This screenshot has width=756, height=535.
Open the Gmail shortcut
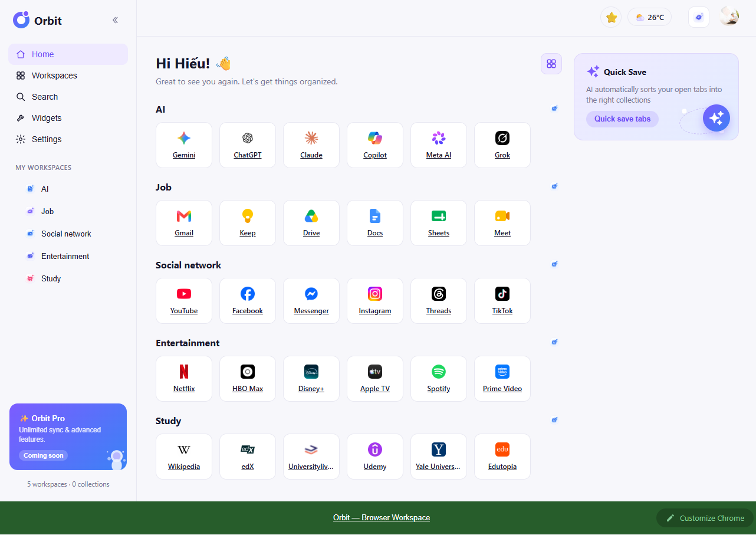pyautogui.click(x=184, y=223)
